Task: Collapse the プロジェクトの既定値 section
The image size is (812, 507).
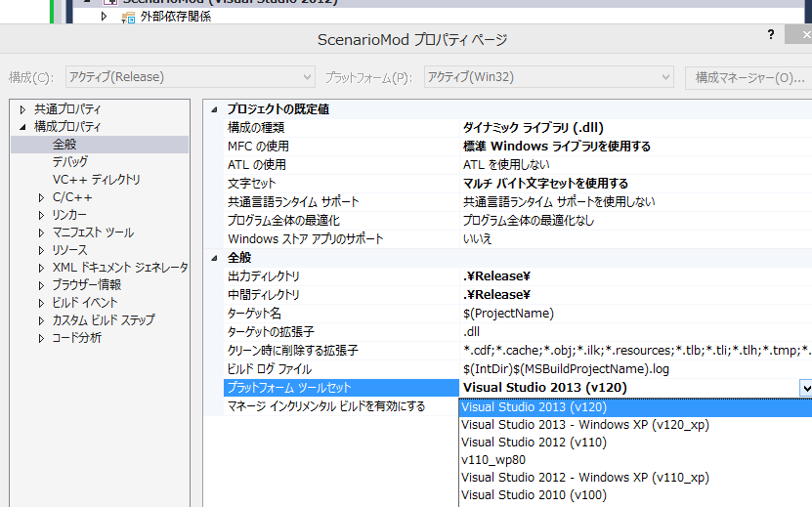Action: click(x=216, y=109)
